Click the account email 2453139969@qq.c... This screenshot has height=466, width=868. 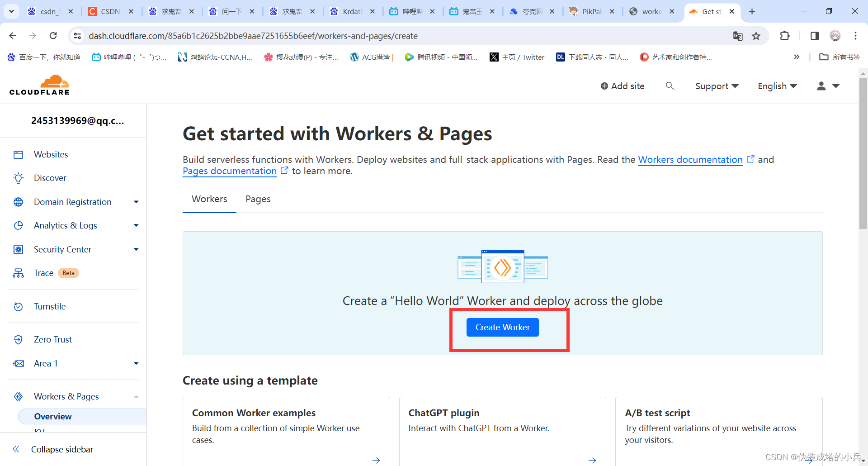point(77,121)
